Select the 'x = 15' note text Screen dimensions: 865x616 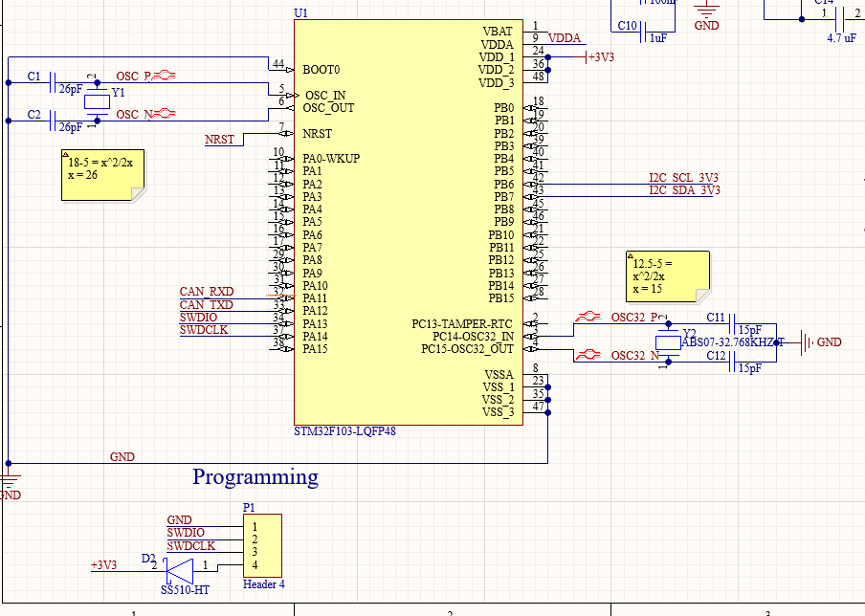coord(648,289)
